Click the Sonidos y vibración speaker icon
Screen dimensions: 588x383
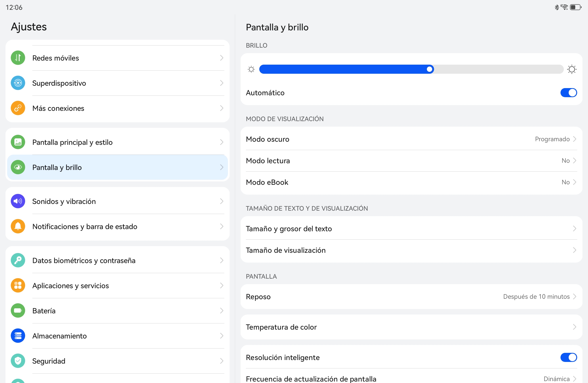(x=18, y=201)
